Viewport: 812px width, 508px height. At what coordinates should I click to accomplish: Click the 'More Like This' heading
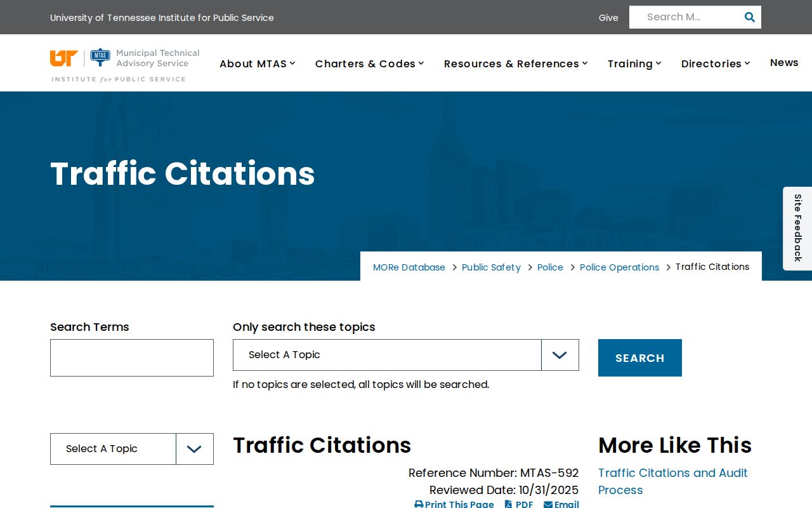tap(675, 445)
